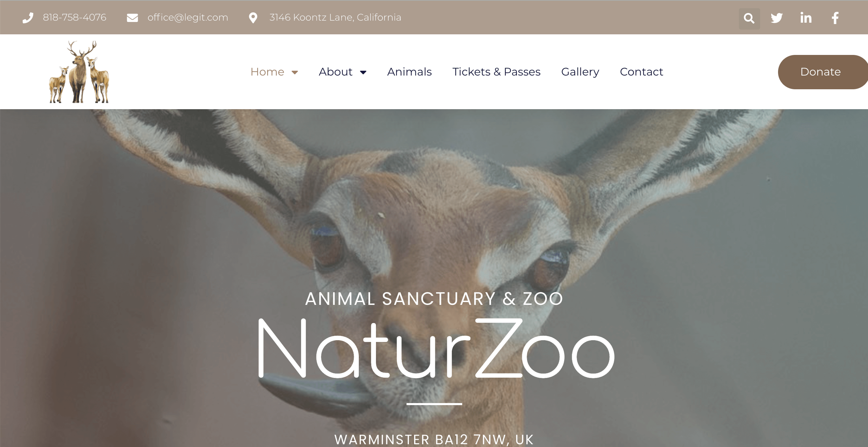Click the 3146 Koontz Lane address
This screenshot has height=447, width=868.
tap(335, 18)
